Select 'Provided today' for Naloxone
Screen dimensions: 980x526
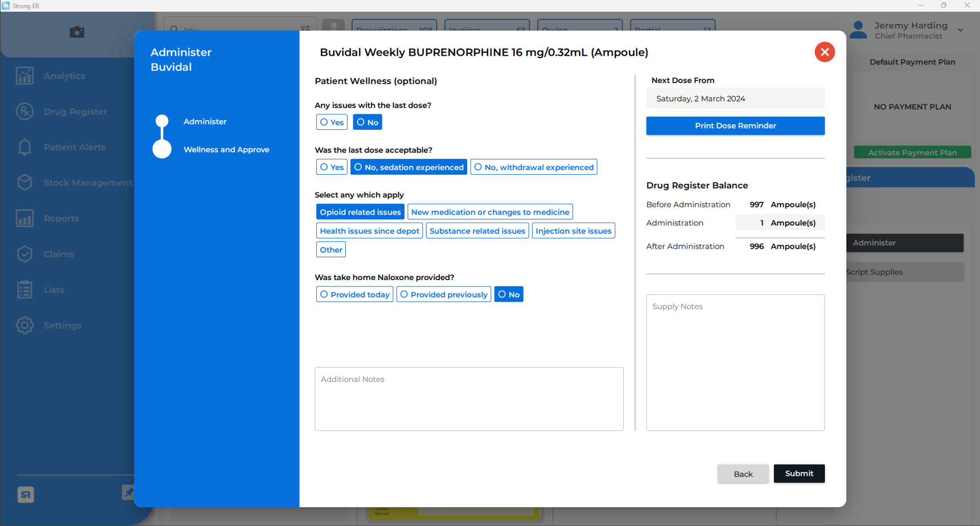coord(354,294)
